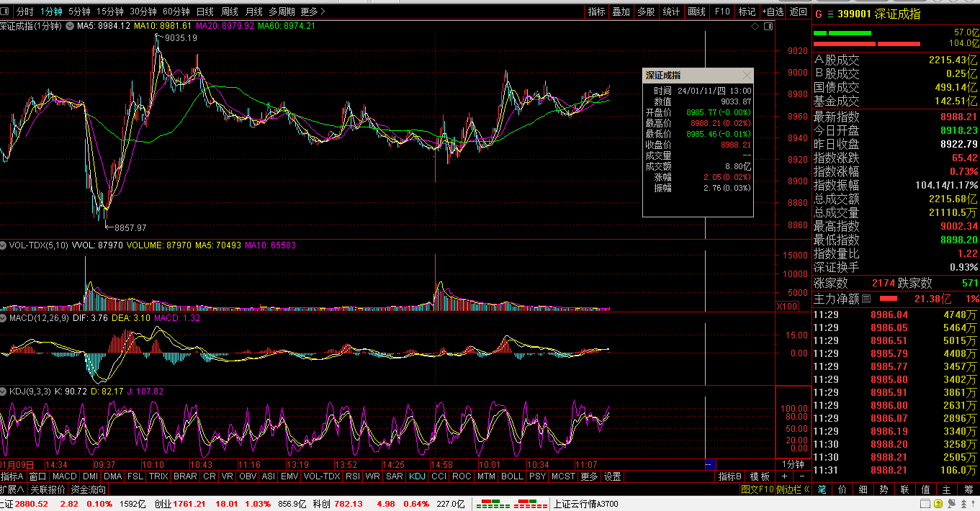This screenshot has width=980, height=511.
Task: Select the RSI indicator tab
Action: pos(353,476)
